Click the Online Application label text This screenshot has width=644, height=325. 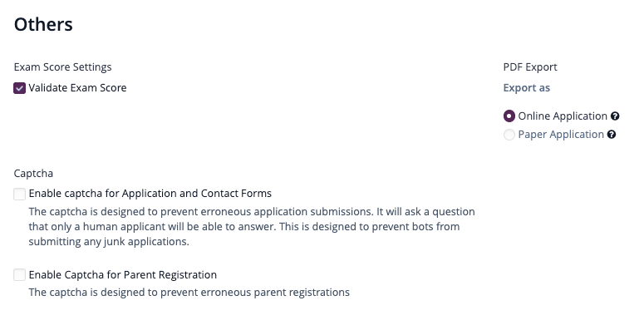pyautogui.click(x=563, y=116)
